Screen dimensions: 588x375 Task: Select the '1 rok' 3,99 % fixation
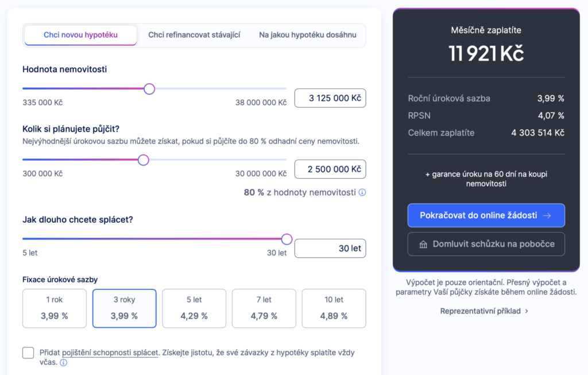(55, 308)
